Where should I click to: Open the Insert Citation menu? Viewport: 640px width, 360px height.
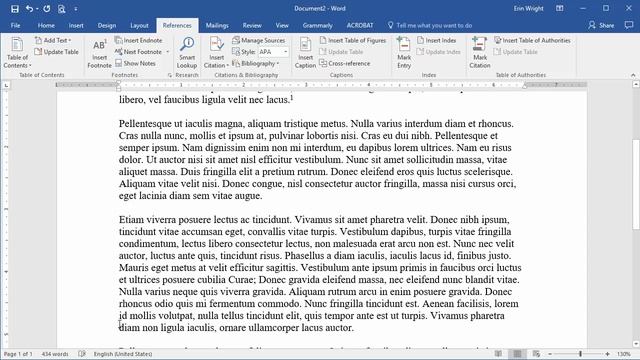click(x=216, y=53)
